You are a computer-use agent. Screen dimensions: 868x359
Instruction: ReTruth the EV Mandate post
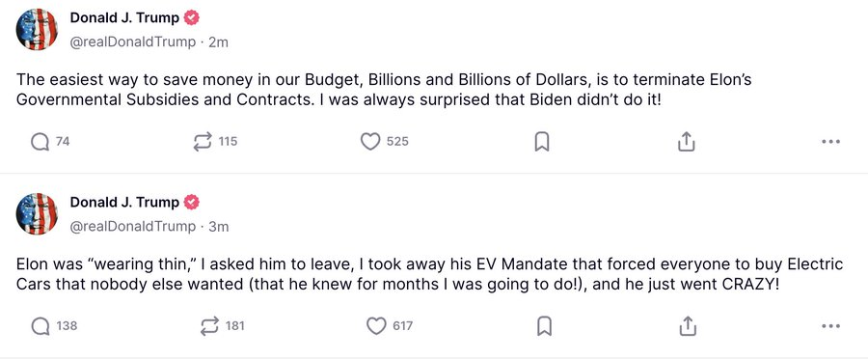click(222, 326)
